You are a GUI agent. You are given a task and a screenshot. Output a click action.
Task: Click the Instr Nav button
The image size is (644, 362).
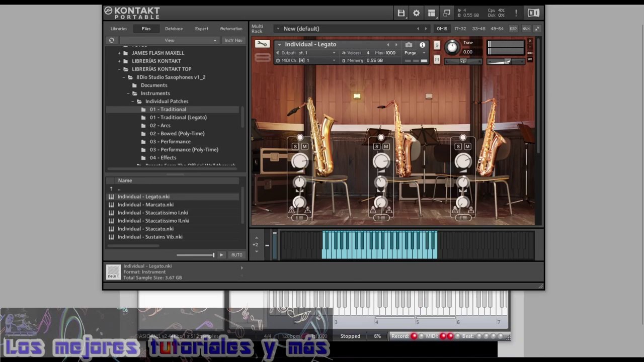coord(233,40)
